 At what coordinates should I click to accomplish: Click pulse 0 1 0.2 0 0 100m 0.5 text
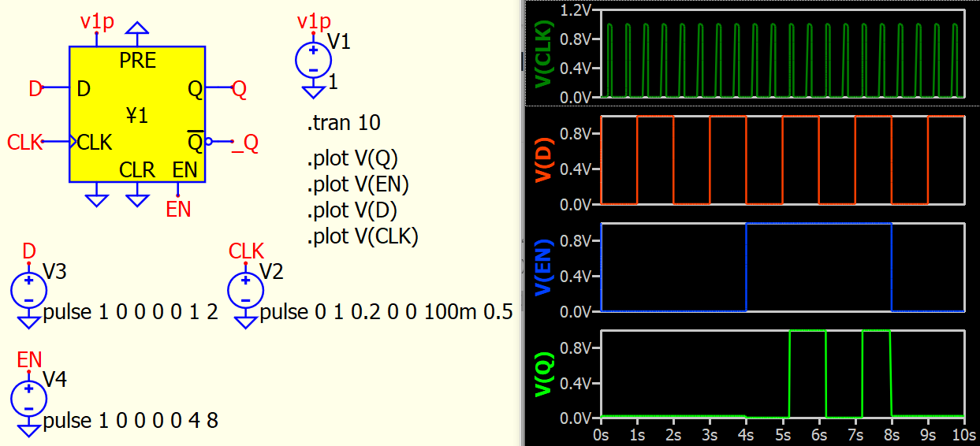(x=386, y=312)
